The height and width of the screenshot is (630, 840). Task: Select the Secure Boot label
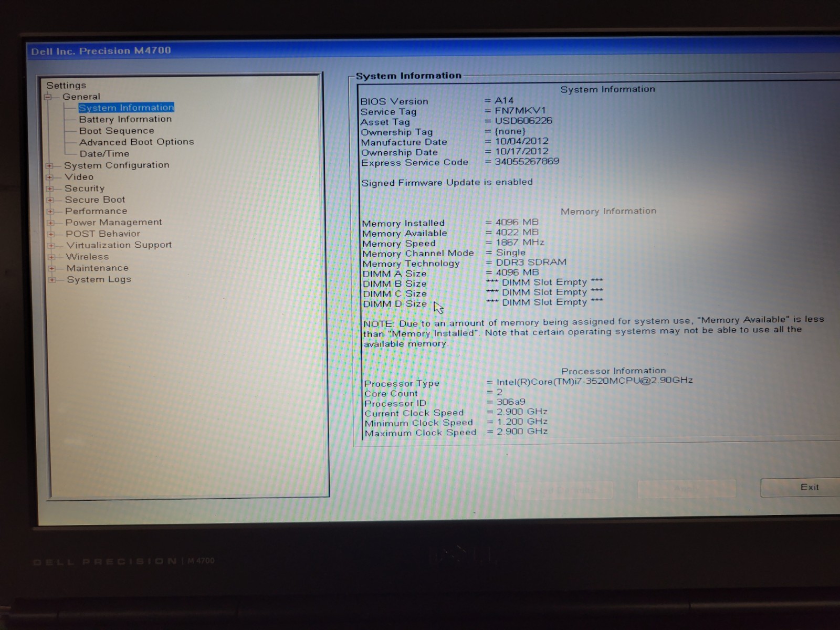point(95,199)
